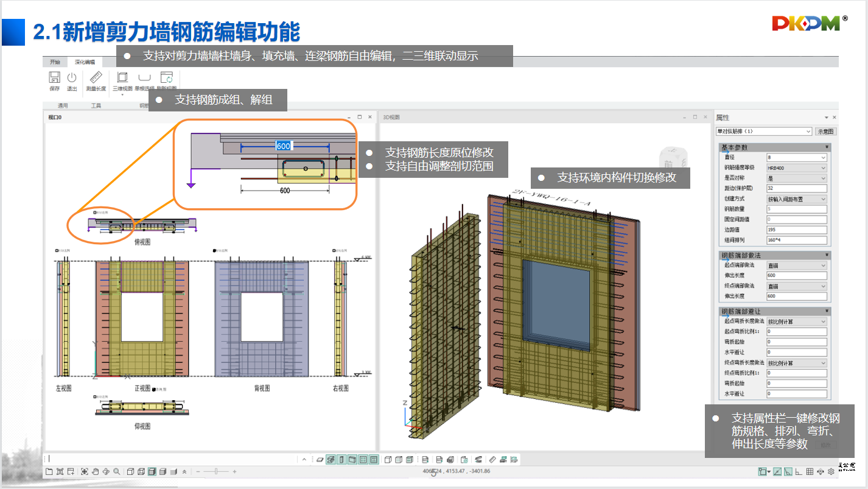Click the new file icon in bottom toolbar

tap(49, 471)
